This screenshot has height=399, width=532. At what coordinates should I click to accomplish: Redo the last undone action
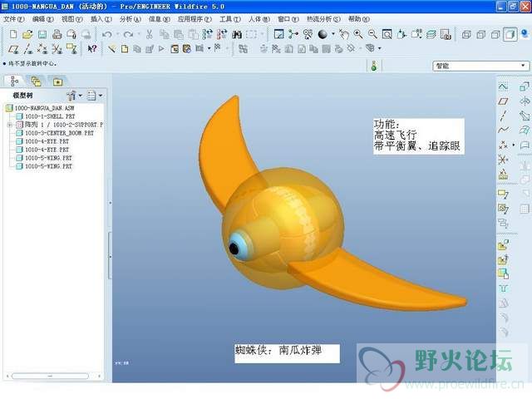click(x=128, y=34)
